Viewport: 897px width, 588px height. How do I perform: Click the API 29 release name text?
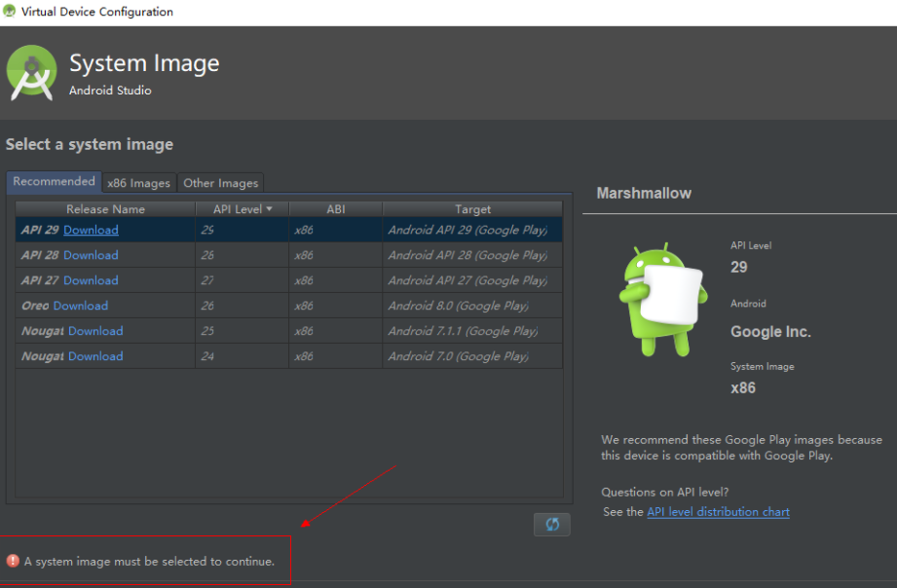coord(40,230)
